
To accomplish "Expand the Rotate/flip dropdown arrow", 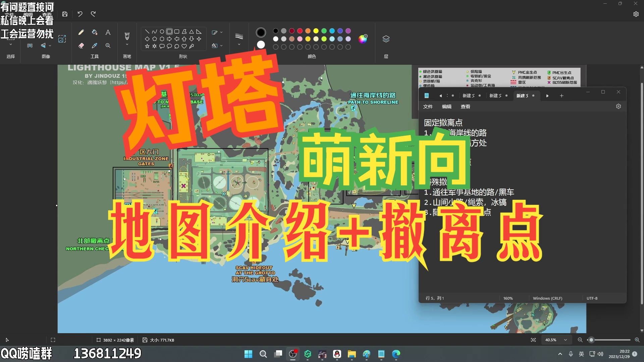I will click(50, 46).
